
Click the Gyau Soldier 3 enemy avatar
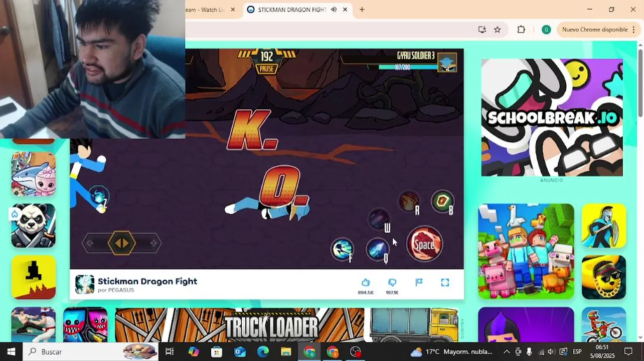(x=447, y=63)
